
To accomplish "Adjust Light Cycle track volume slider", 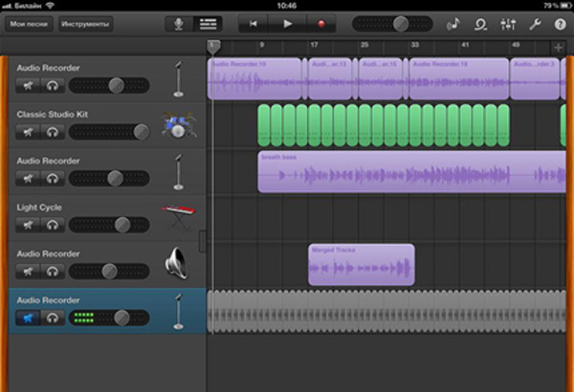I will (109, 225).
